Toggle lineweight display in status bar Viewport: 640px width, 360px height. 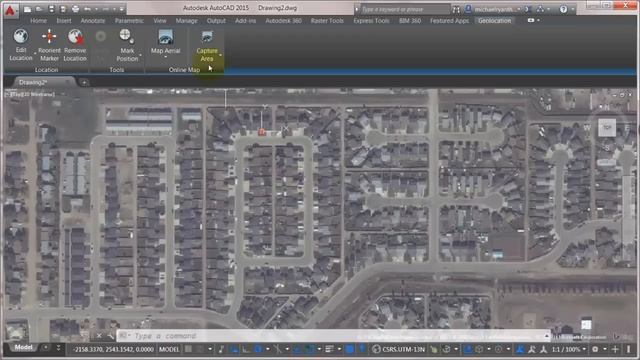(329, 349)
